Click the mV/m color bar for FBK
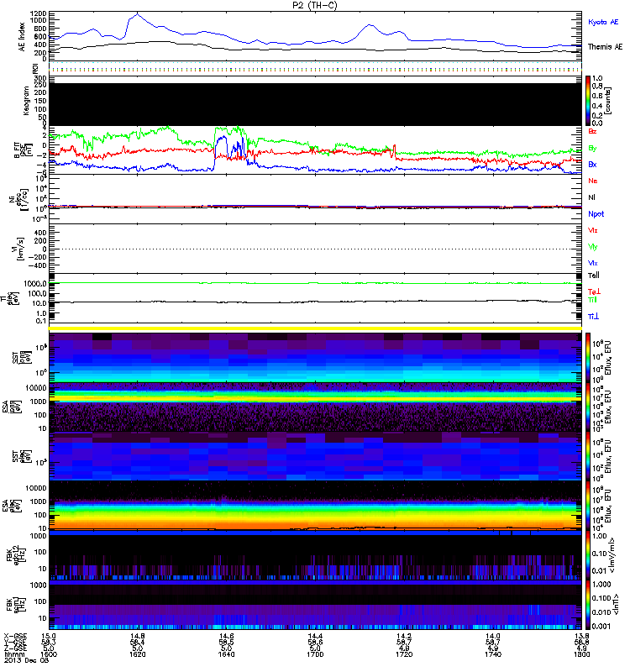Image resolution: width=630 pixels, height=672 pixels. coord(588,555)
